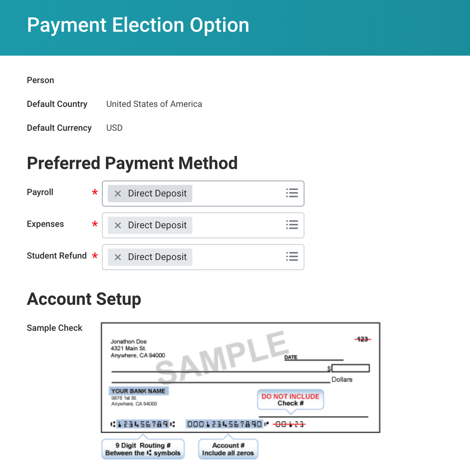Open the Expenses payment method prompt list
470x476 pixels.
pyautogui.click(x=292, y=224)
